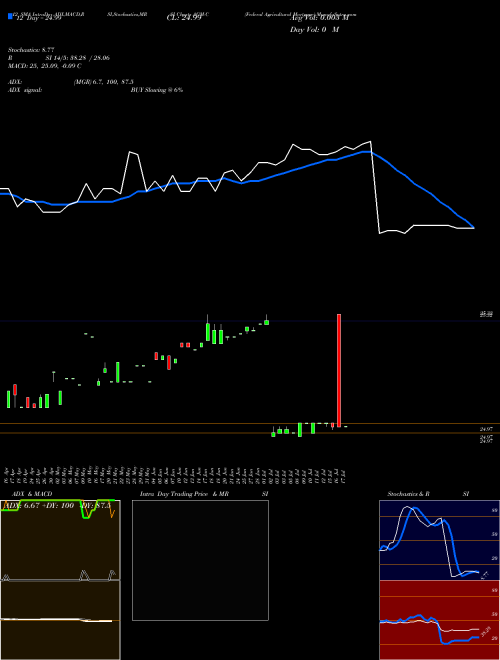The image size is (500, 660).
Task: Click the sharp drop on white price line
Action: (x=375, y=187)
